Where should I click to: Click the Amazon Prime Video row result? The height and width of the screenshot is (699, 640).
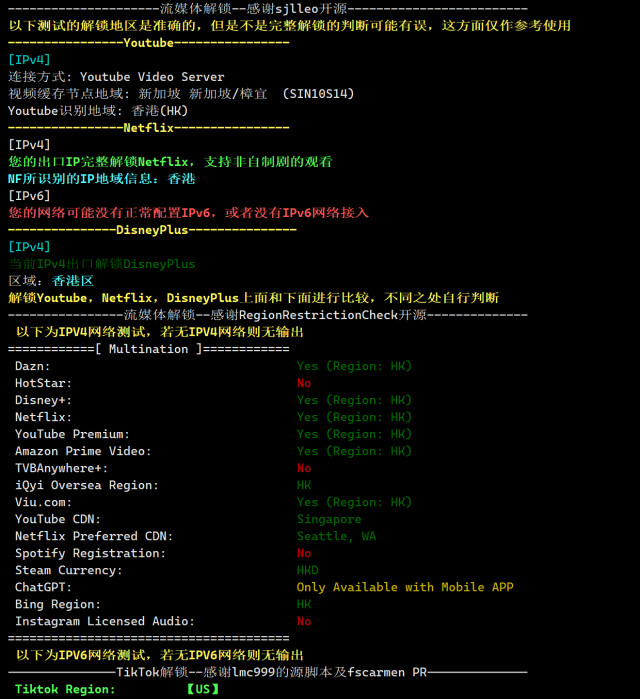click(354, 451)
